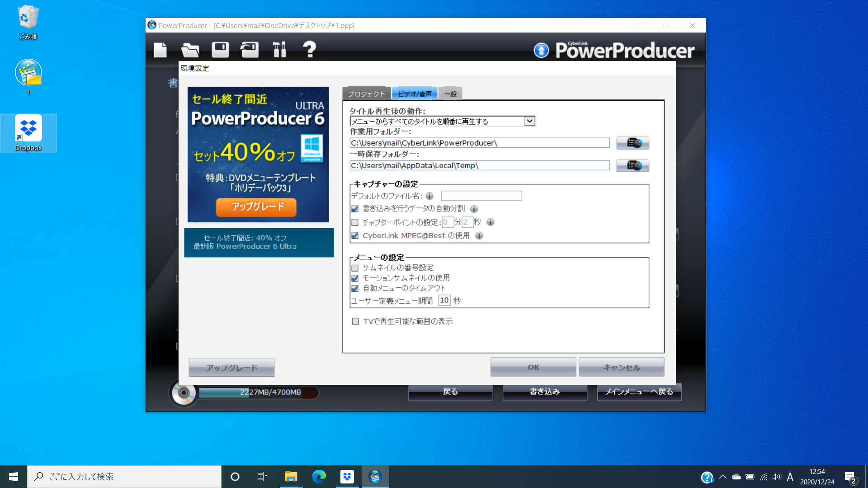
Task: Click the New project icon in toolbar
Action: 160,50
